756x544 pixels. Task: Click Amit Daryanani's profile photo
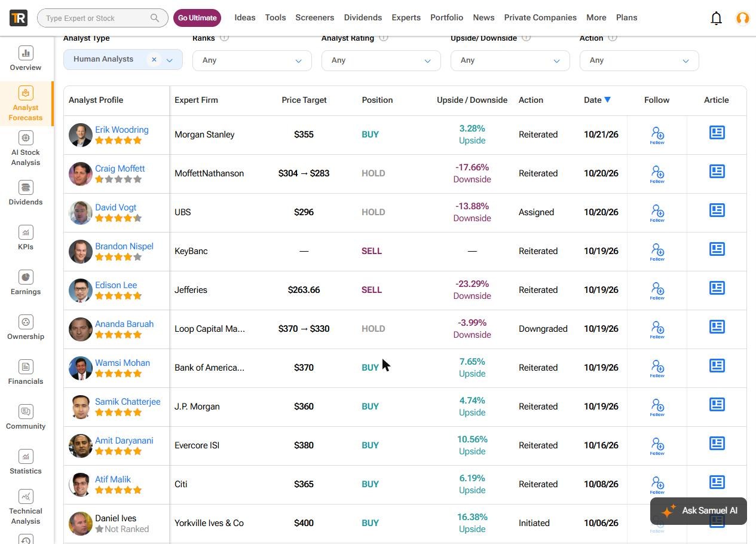pyautogui.click(x=81, y=446)
